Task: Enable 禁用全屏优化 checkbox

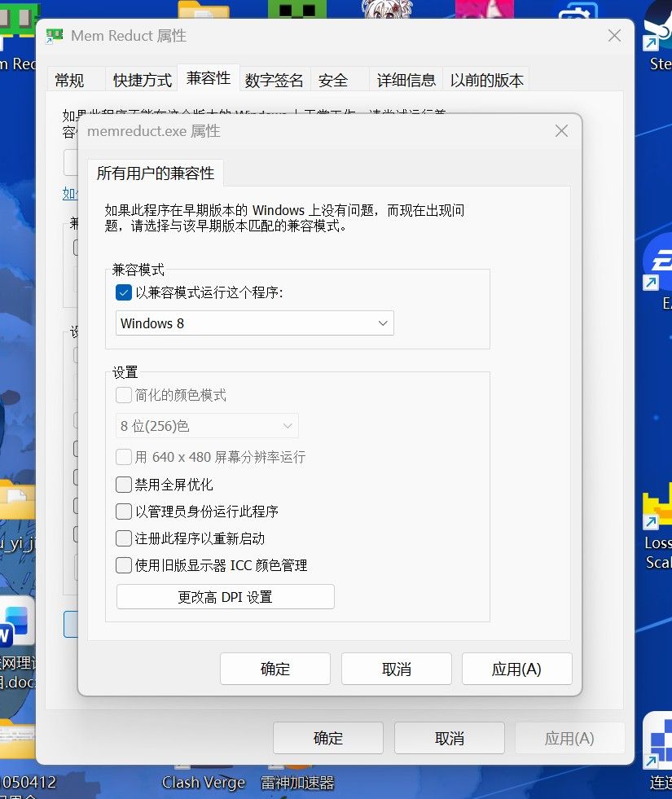Action: [x=124, y=485]
